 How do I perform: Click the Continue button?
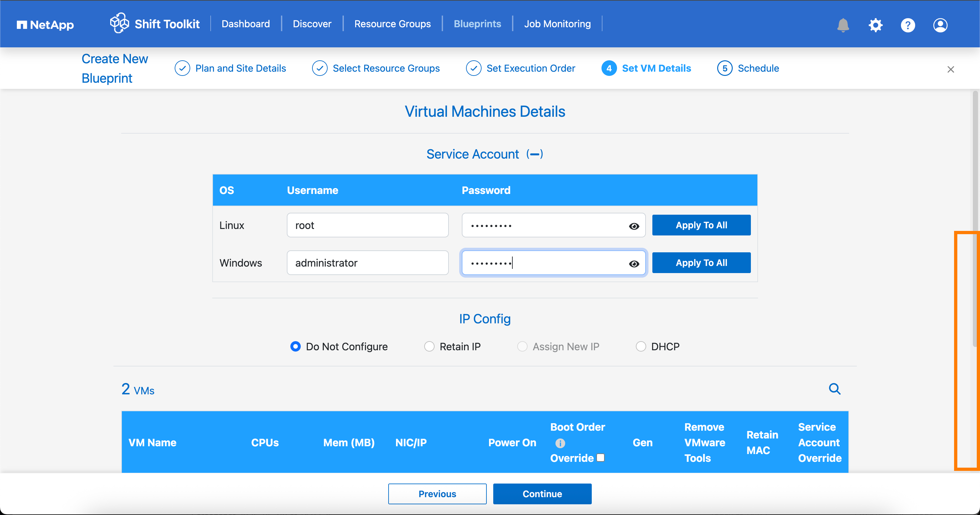click(542, 494)
